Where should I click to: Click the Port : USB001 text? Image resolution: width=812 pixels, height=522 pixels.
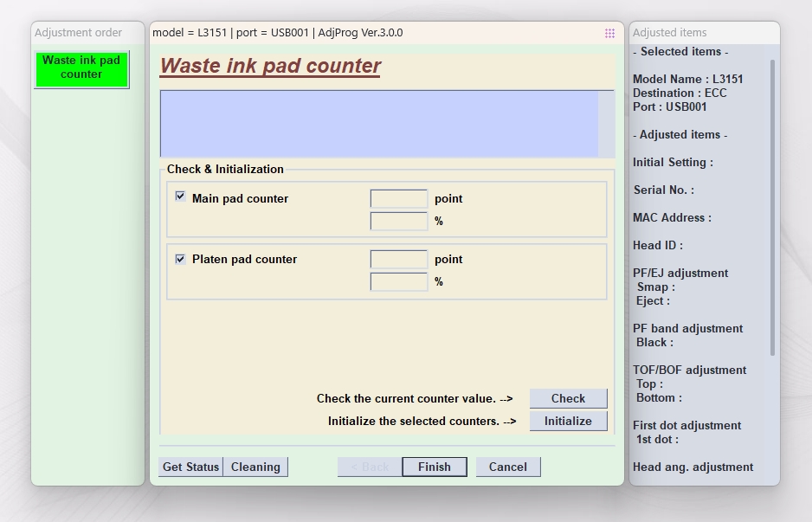point(669,107)
